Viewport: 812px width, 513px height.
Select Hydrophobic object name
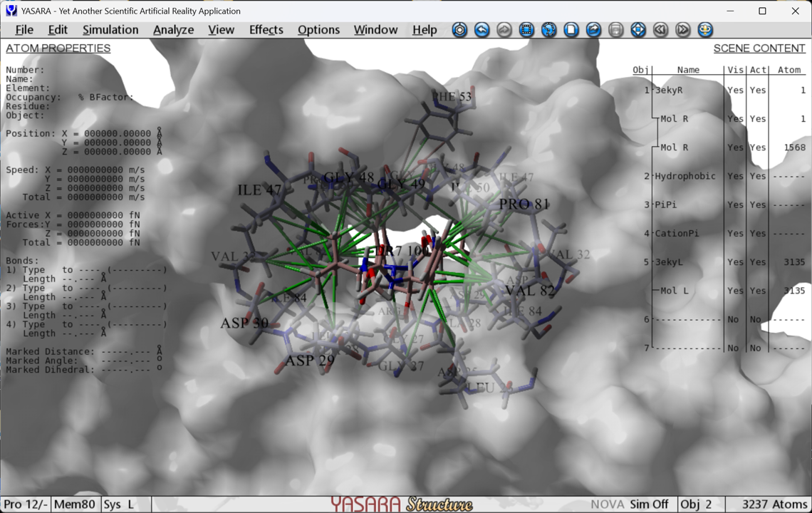[x=685, y=176]
